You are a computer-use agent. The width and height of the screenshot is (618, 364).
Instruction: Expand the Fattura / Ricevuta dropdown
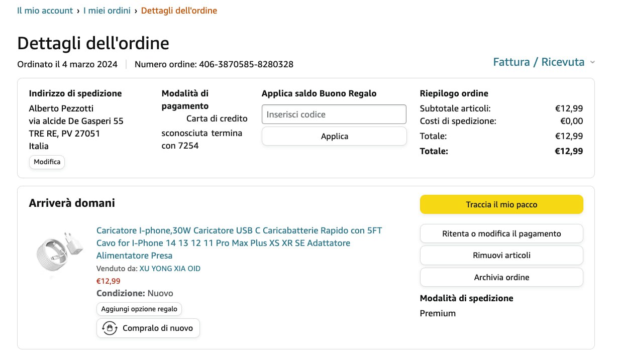[x=539, y=62]
